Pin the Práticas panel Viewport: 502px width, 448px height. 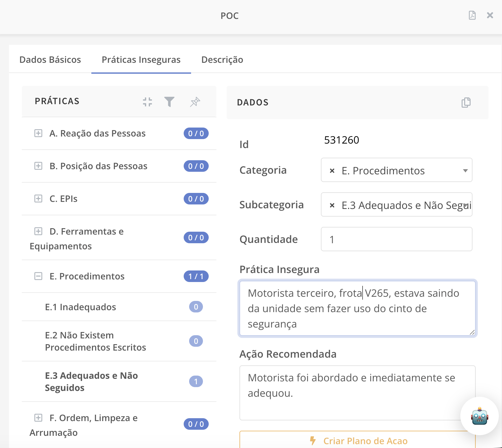(x=195, y=102)
